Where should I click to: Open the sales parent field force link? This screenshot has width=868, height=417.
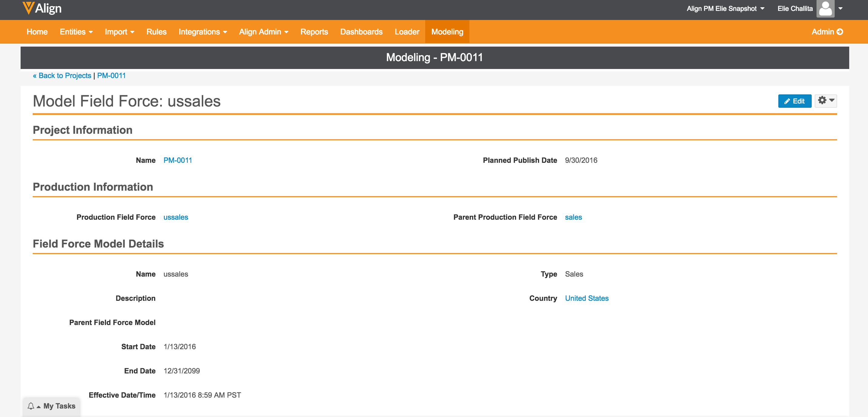pos(573,217)
